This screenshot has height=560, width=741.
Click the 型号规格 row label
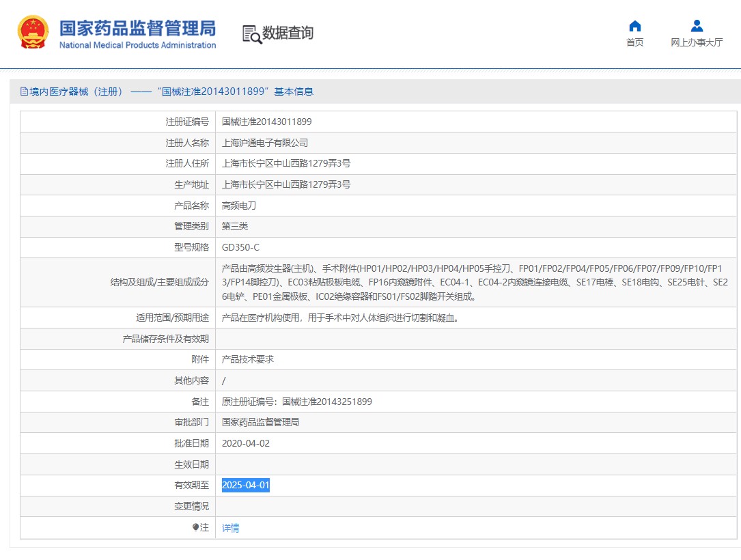coord(191,248)
